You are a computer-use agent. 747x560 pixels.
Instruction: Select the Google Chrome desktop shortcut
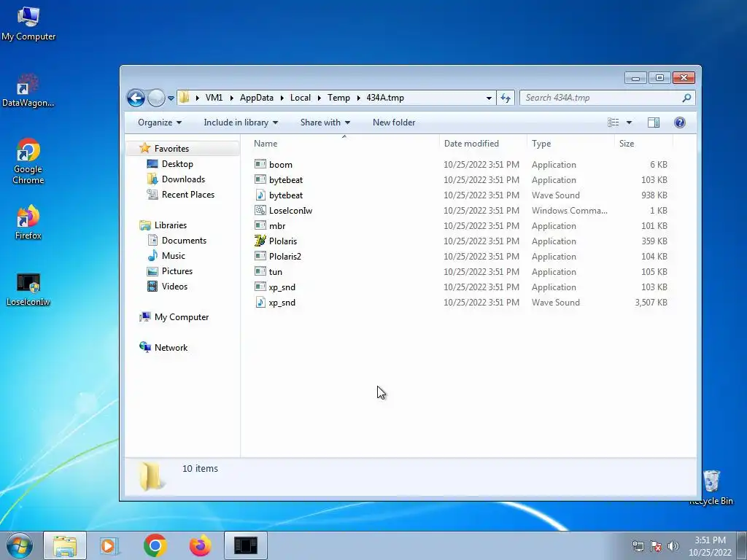pyautogui.click(x=28, y=161)
